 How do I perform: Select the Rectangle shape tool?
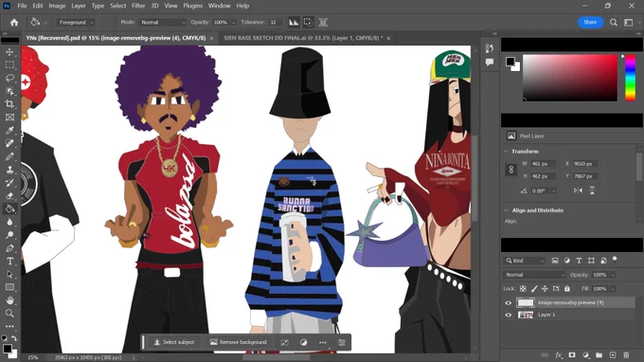[x=9, y=287]
